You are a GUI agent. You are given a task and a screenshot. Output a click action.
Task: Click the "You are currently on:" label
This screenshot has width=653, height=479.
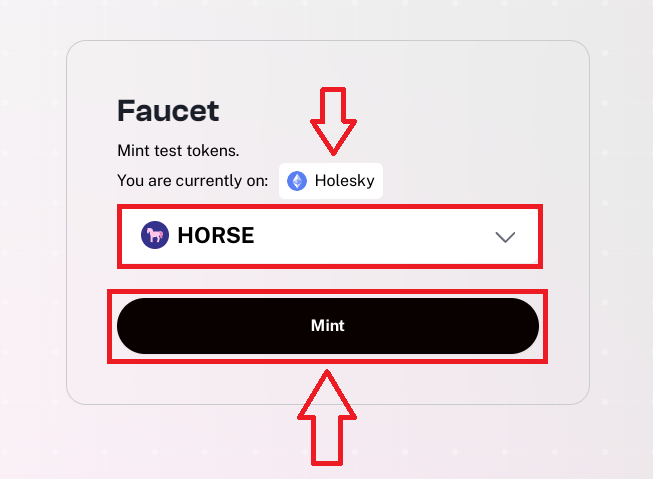192,181
